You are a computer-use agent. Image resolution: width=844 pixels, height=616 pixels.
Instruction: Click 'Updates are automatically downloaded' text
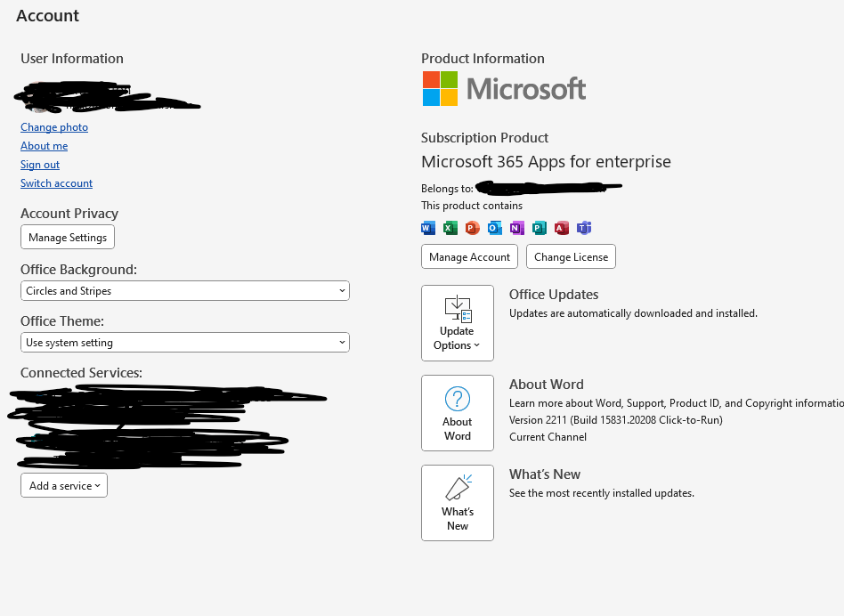pos(633,313)
